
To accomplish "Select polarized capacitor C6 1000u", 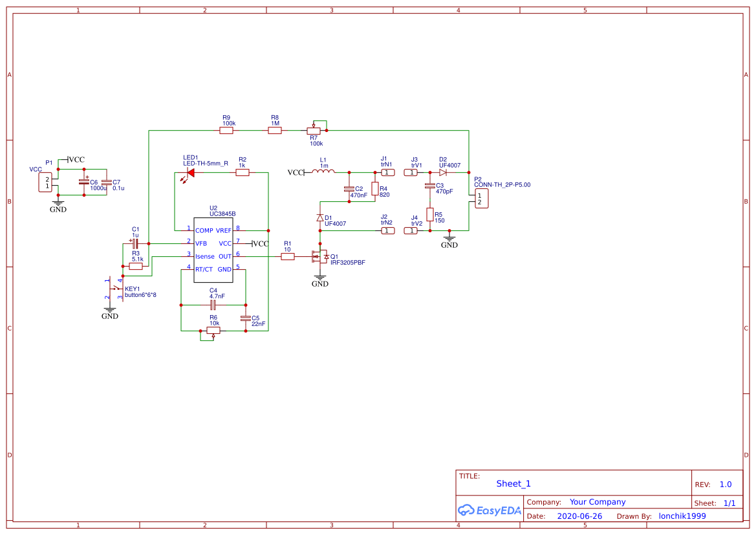I will tap(85, 183).
